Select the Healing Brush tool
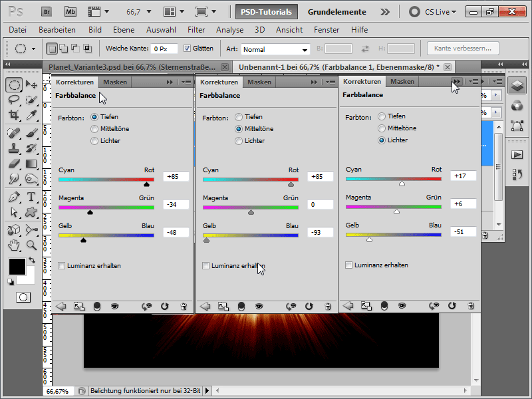The height and width of the screenshot is (399, 532). pos(14,132)
